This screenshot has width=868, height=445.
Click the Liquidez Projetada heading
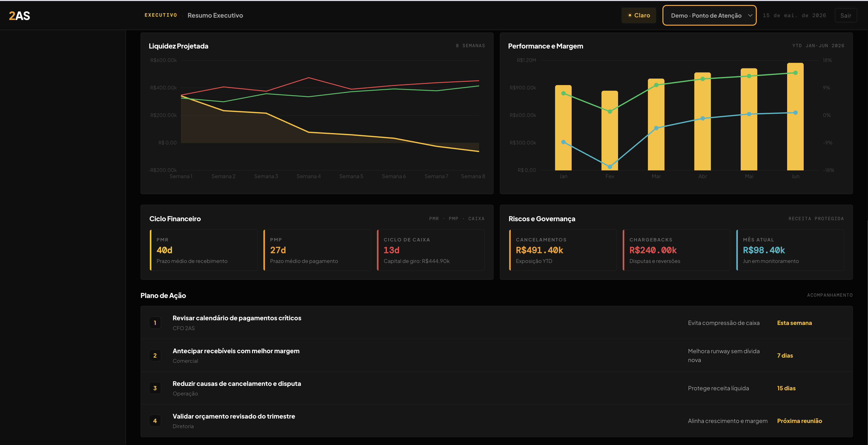(178, 46)
